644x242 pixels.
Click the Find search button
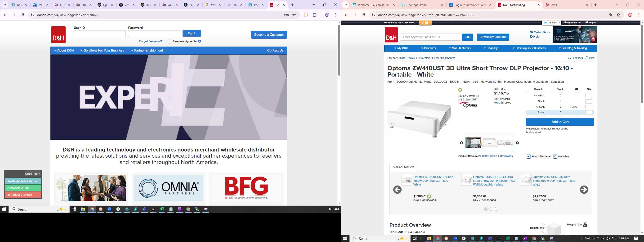(x=468, y=37)
